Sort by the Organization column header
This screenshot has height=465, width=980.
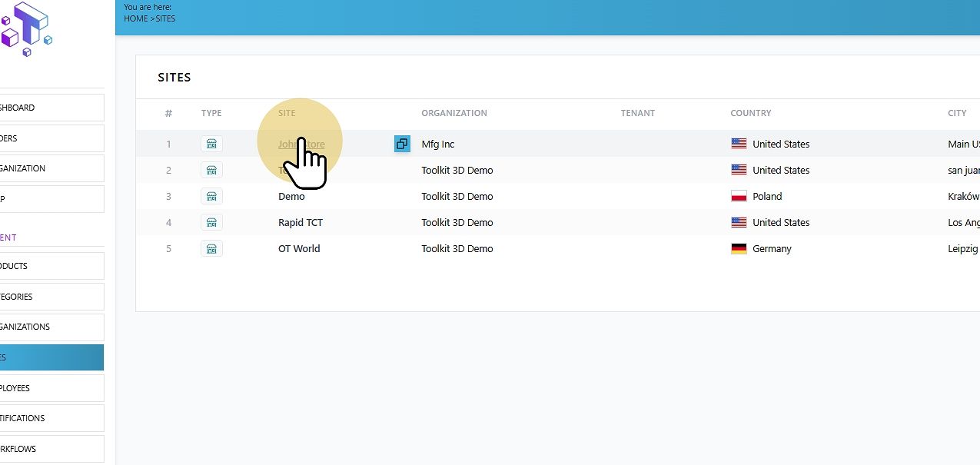454,113
